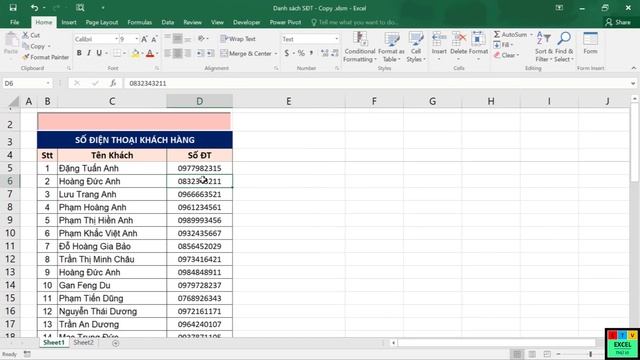Switch to Page Break Preview in status bar
This screenshot has width=640, height=360.
(547, 354)
